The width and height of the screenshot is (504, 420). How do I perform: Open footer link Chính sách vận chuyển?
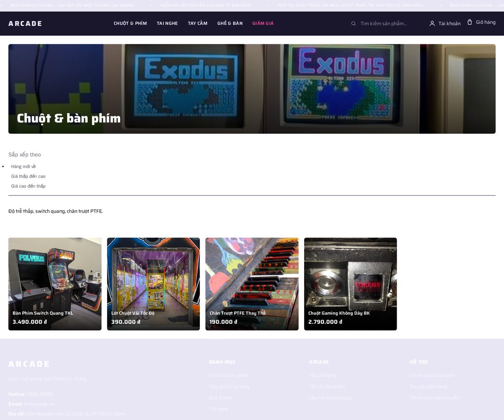(434, 398)
